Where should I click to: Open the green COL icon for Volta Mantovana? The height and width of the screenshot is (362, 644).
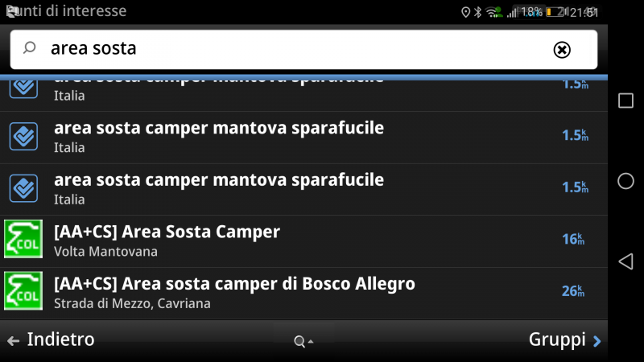click(23, 239)
